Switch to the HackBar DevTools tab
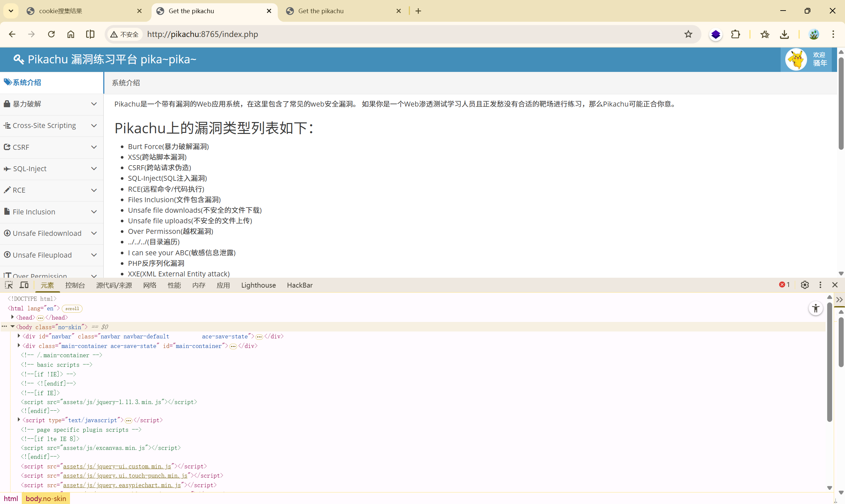845x504 pixels. click(299, 285)
